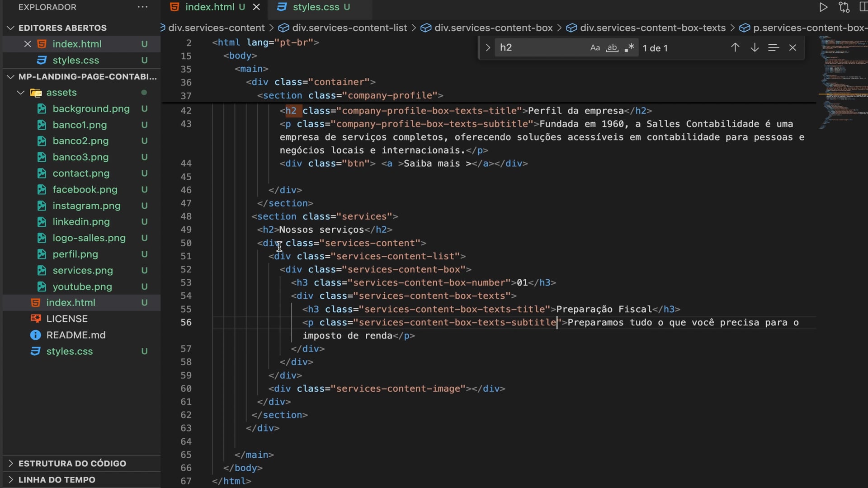Click the minimap code overview

pos(842,81)
